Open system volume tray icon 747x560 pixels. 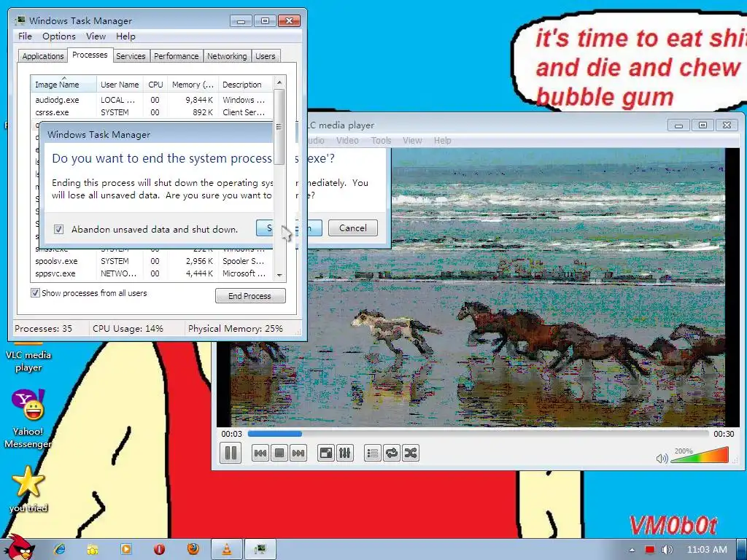click(667, 550)
